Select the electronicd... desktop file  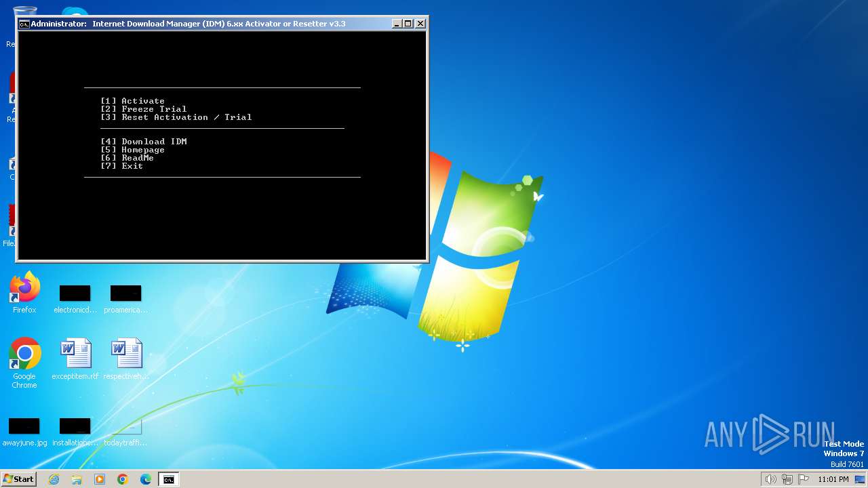[75, 298]
